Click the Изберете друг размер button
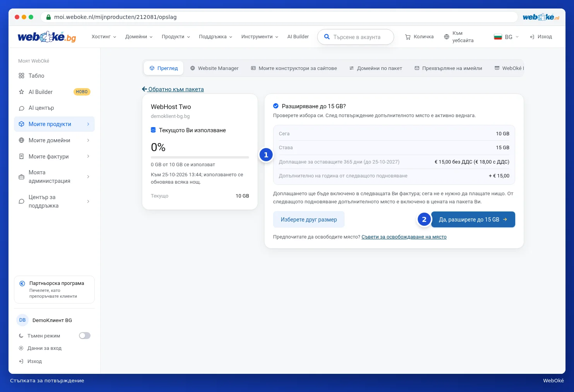The image size is (574, 392). pos(309,220)
